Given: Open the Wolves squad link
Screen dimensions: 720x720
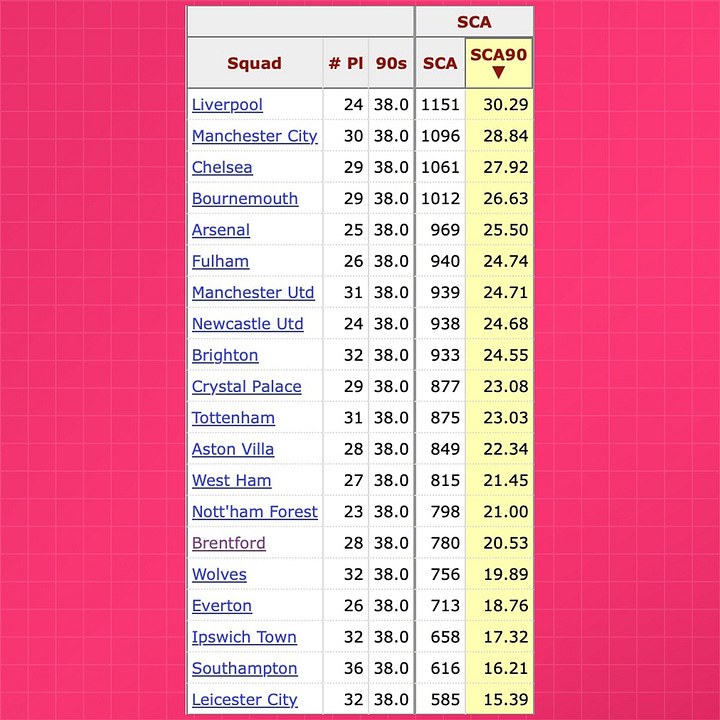Looking at the screenshot, I should (219, 574).
